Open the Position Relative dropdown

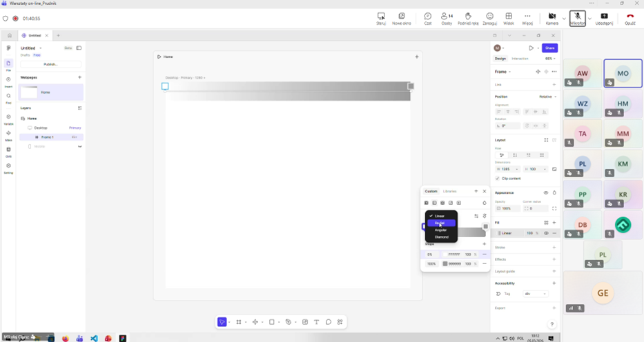pos(547,97)
